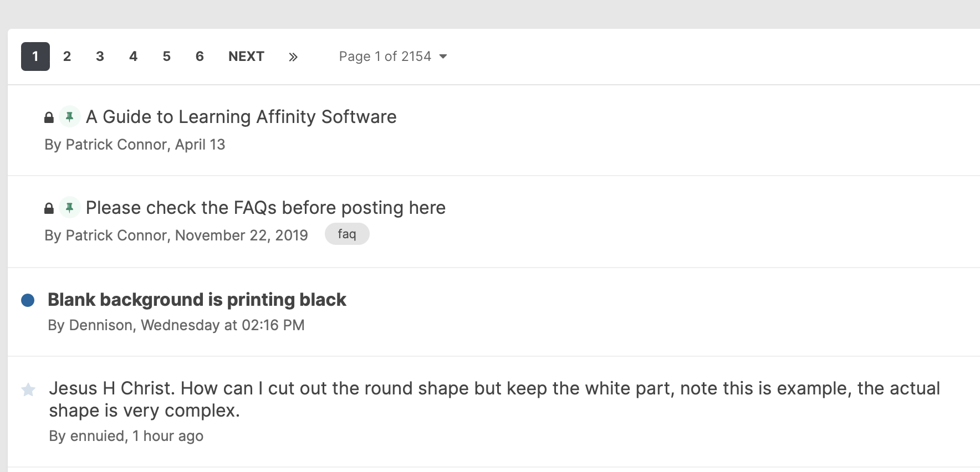Click the blue unread dot for Blank background topic
The height and width of the screenshot is (472, 980).
(28, 300)
